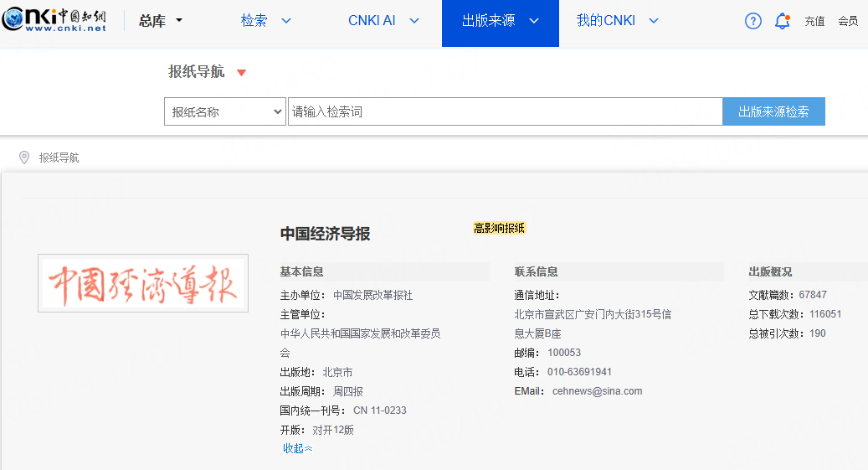Viewport: 868px width, 470px height.
Task: Click the 对开12版 format value
Action: (x=332, y=430)
